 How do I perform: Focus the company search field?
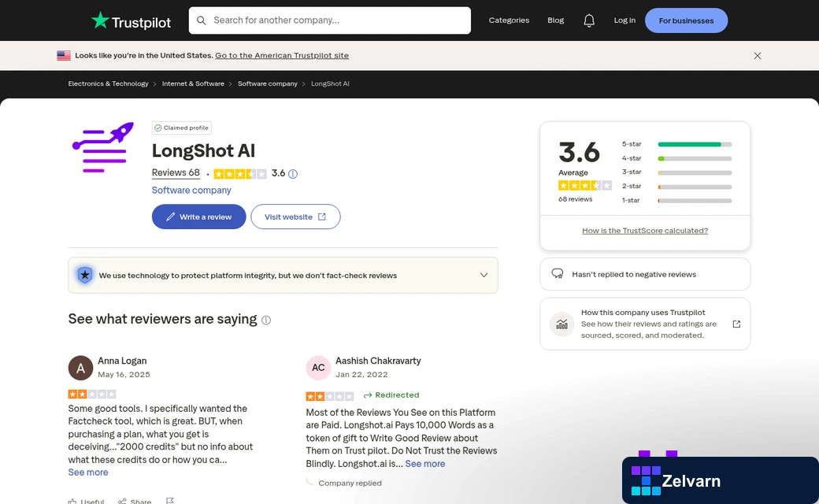click(x=330, y=20)
